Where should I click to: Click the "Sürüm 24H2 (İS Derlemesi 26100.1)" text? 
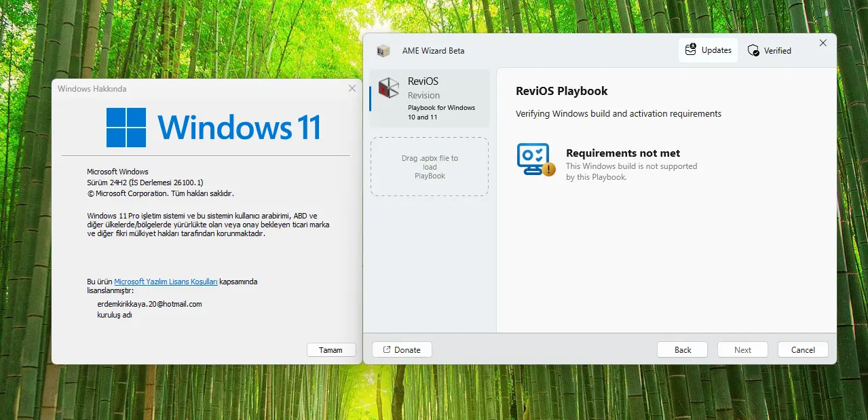[145, 183]
